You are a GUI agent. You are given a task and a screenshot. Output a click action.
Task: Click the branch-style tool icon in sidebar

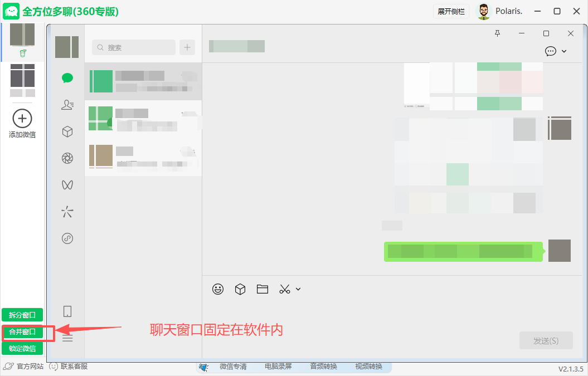click(x=67, y=211)
